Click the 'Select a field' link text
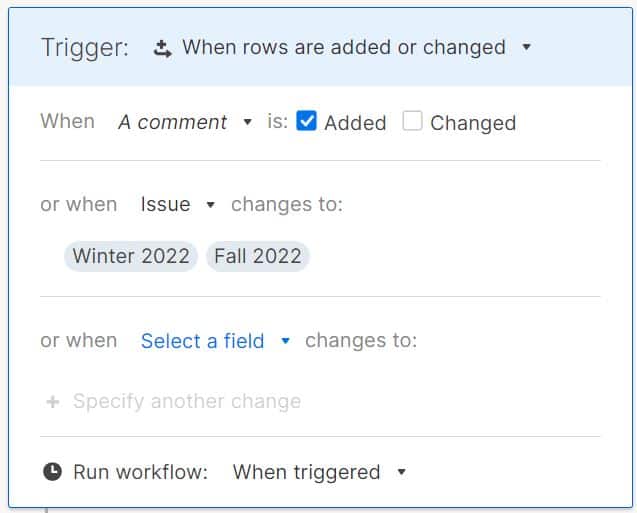Screen dimensions: 637x513 pyautogui.click(x=202, y=341)
